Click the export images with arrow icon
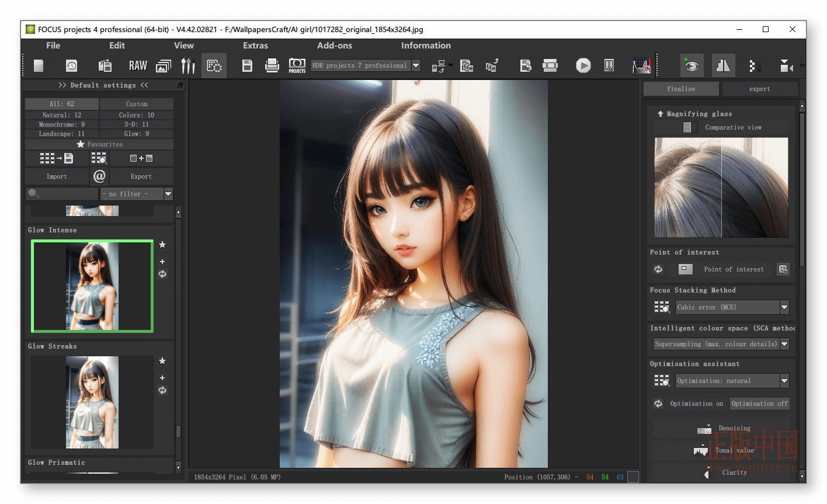This screenshot has width=827, height=504. click(492, 65)
